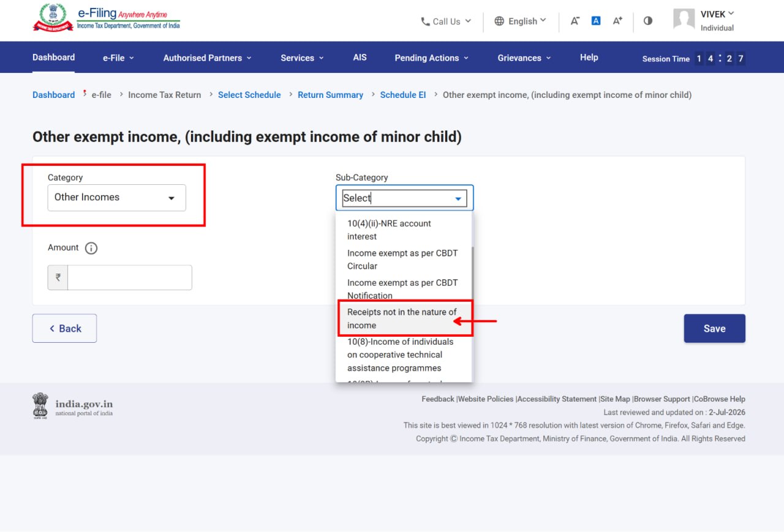Click the user profile avatar icon

[684, 20]
